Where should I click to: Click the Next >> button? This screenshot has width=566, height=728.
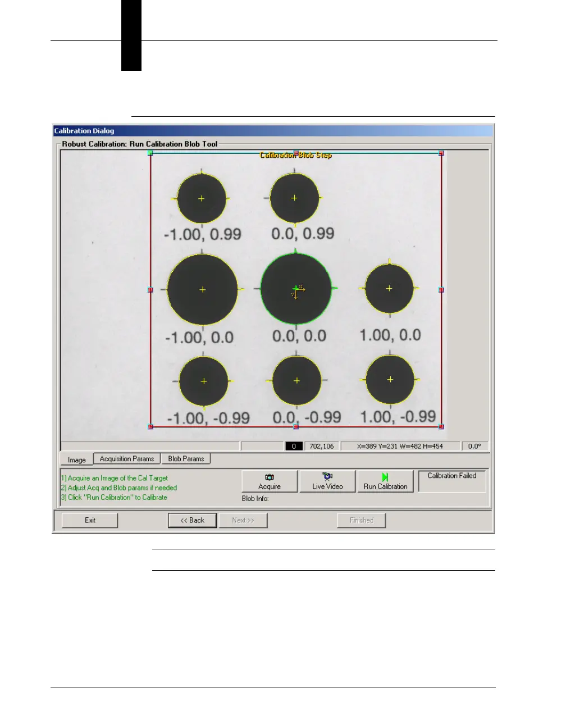pos(243,520)
